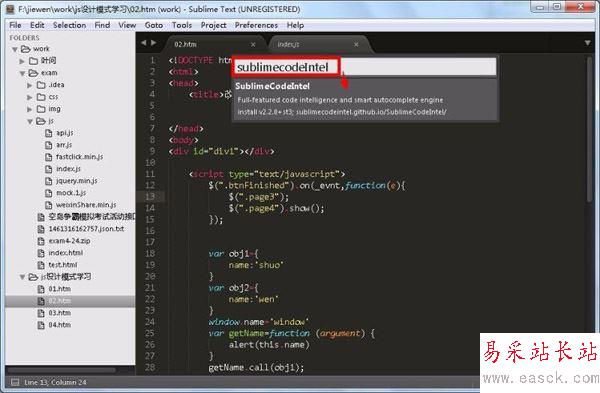Open the Tools menu
This screenshot has width=600, height=393.
pyautogui.click(x=182, y=25)
